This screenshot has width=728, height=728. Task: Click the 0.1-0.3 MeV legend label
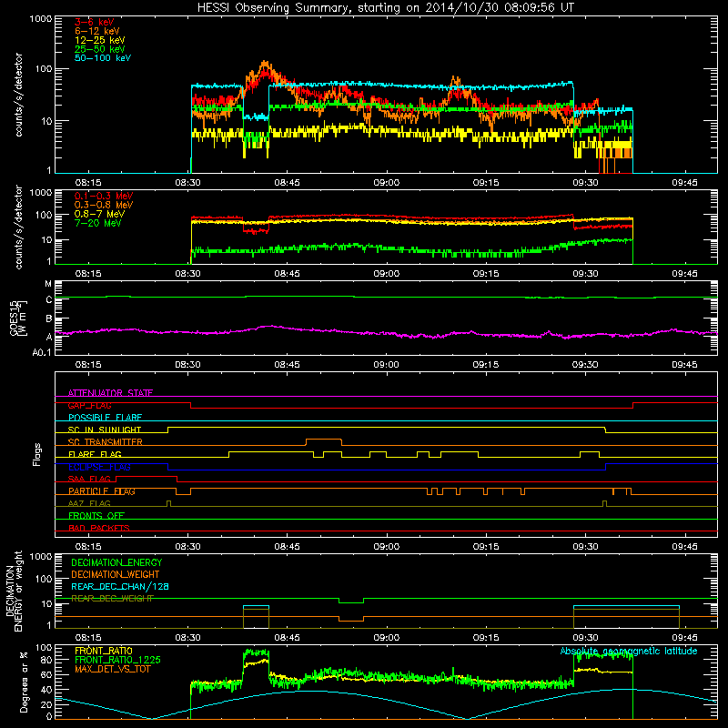(x=104, y=196)
